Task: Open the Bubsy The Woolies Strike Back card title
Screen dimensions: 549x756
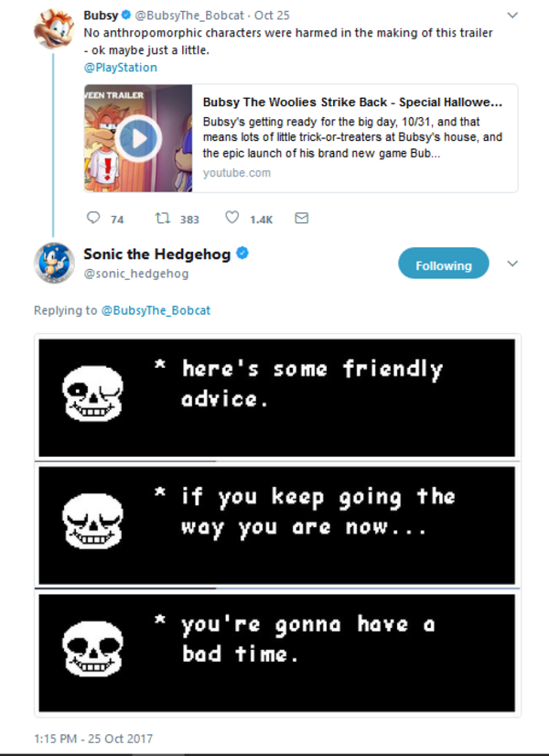Action: (352, 103)
